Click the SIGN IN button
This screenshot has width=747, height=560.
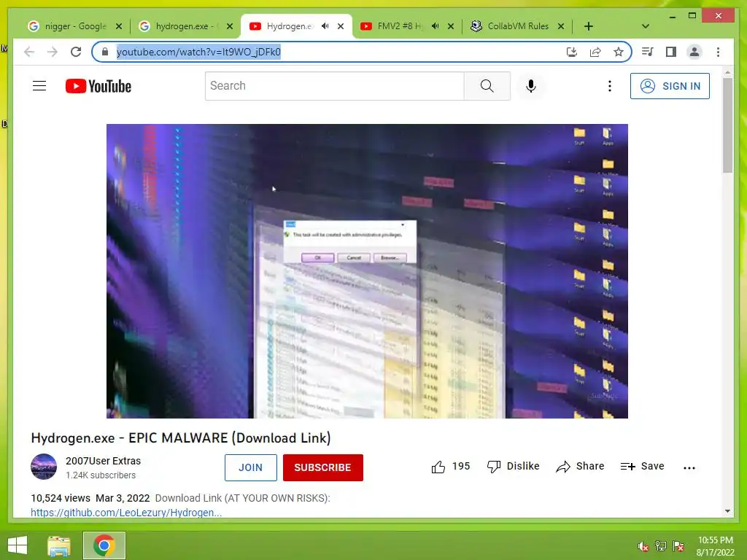point(670,86)
